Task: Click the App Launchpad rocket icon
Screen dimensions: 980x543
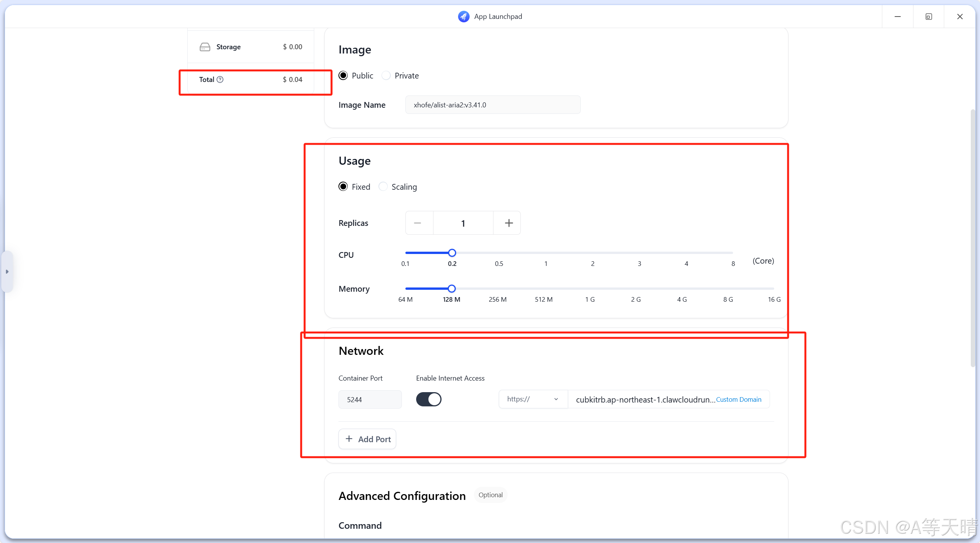Action: (x=463, y=17)
